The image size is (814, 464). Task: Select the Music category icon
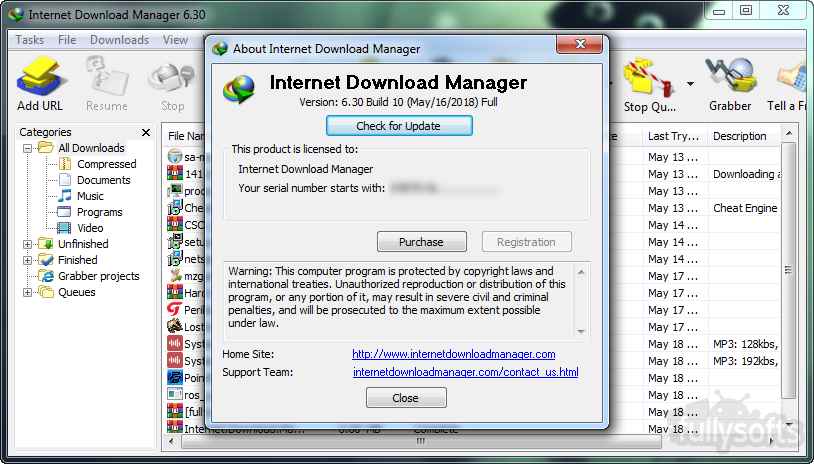(x=65, y=196)
